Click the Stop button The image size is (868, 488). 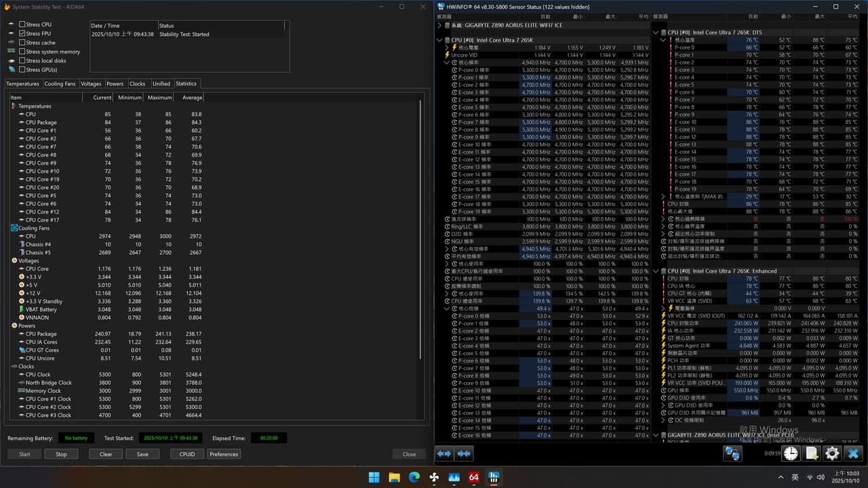tap(61, 454)
